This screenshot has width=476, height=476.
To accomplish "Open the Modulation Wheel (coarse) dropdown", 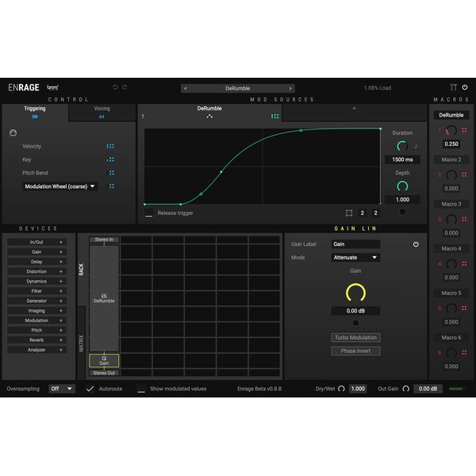I will tap(60, 186).
